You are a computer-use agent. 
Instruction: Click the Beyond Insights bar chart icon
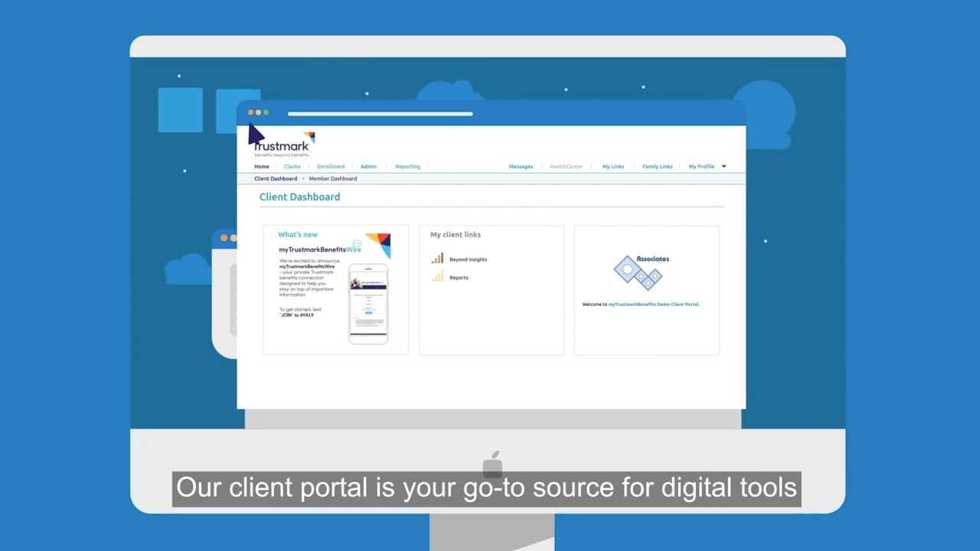pyautogui.click(x=437, y=259)
